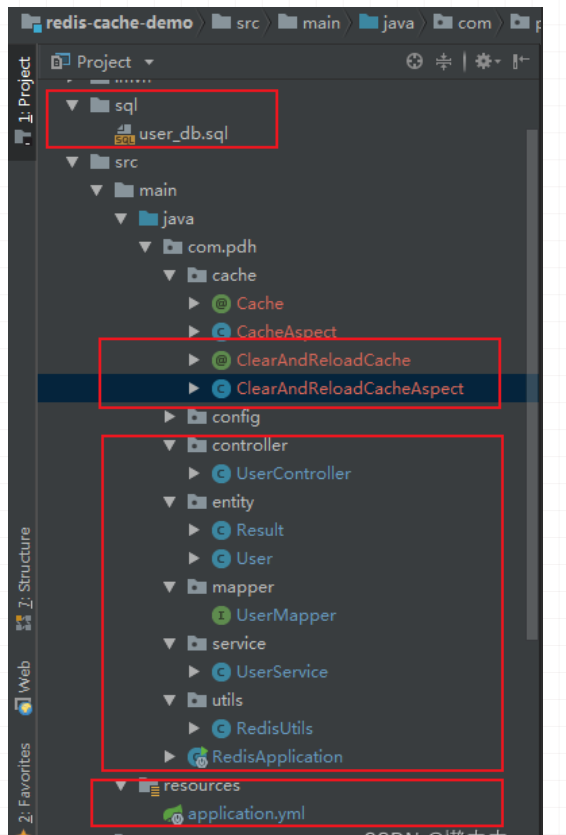Collapse the sql folder
The width and height of the screenshot is (566, 835).
72,105
